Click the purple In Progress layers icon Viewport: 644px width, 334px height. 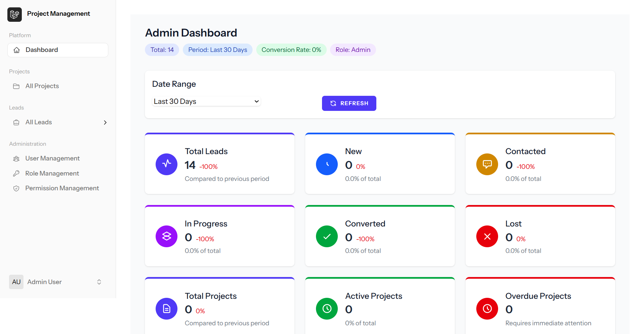click(166, 237)
